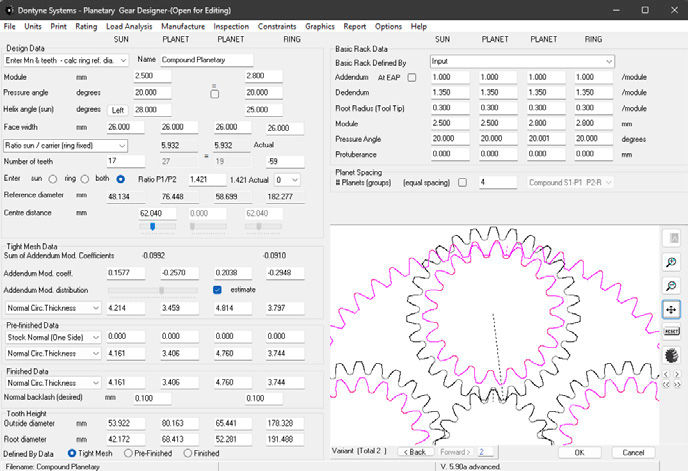Click the Ratio P1/P2 field 1.421
The height and width of the screenshot is (471, 688).
pos(207,180)
